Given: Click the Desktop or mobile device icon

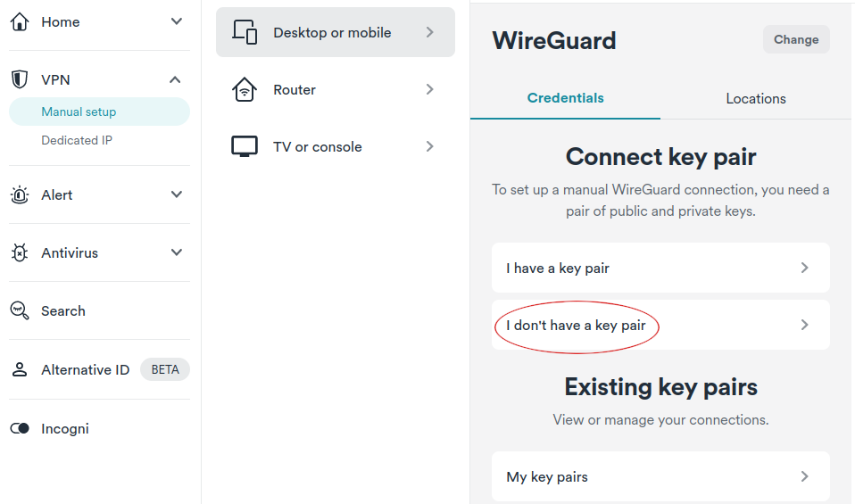Looking at the screenshot, I should coord(245,32).
